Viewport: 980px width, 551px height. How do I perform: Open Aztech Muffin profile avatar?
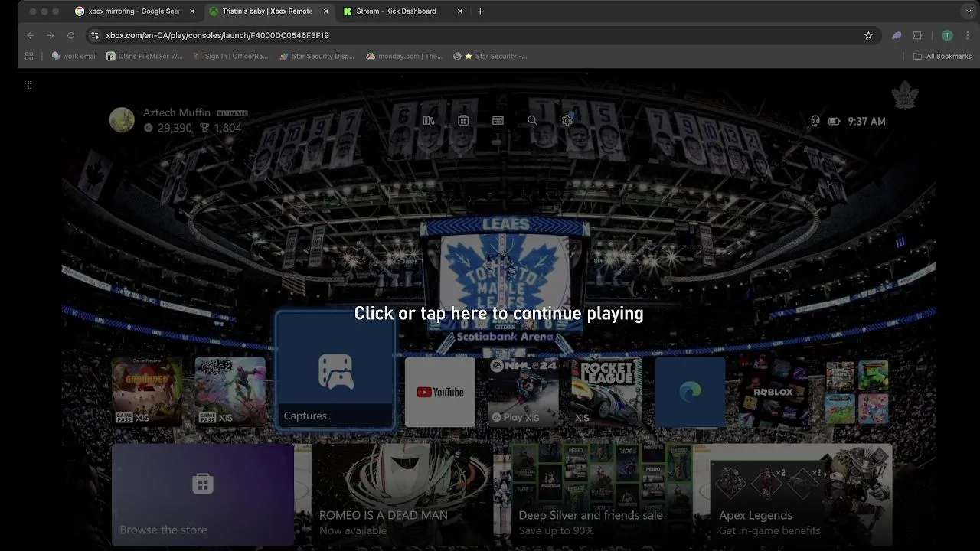click(122, 120)
